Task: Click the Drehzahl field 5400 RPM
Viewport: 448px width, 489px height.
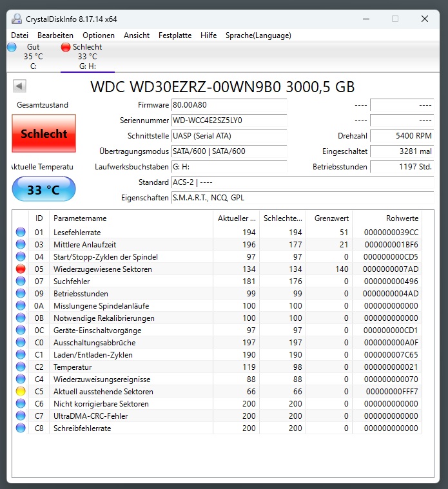Action: tap(402, 136)
